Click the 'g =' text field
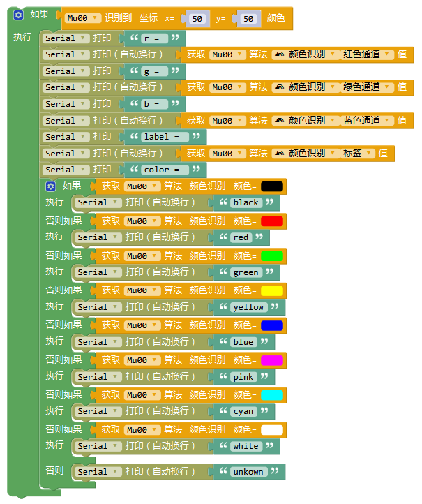The image size is (422, 504). click(154, 71)
